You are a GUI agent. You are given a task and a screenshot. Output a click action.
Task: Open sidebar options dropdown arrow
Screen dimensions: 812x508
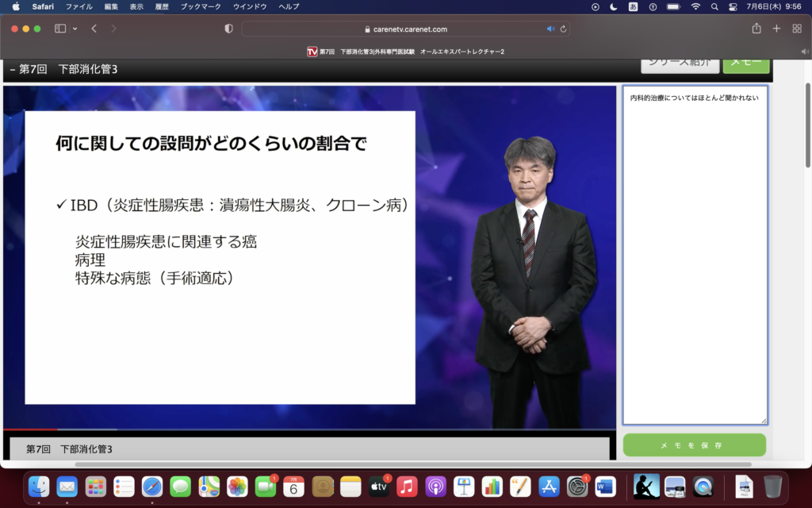pyautogui.click(x=75, y=29)
